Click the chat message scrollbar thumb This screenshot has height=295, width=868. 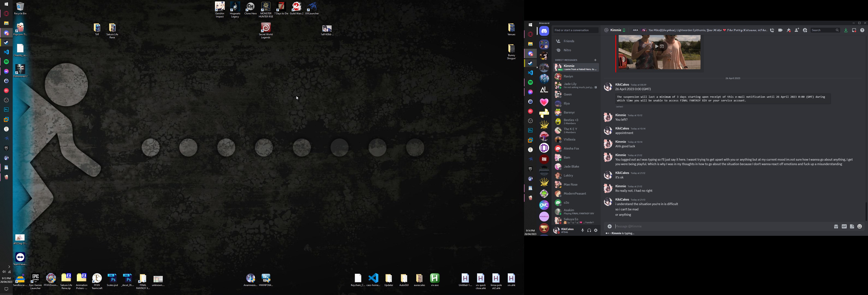[866, 211]
